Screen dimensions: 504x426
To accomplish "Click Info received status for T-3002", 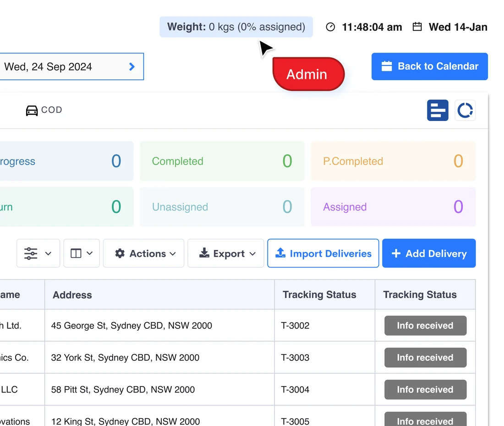I will [425, 325].
